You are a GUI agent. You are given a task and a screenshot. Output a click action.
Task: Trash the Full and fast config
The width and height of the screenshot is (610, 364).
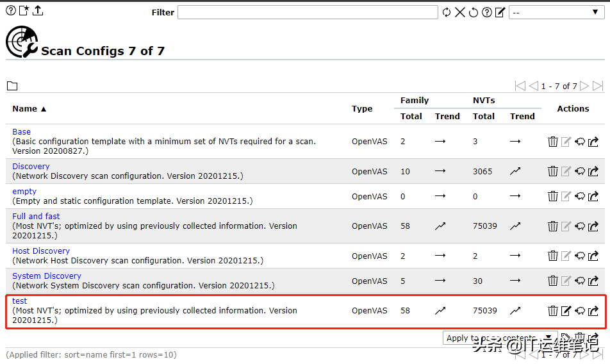pyautogui.click(x=553, y=226)
